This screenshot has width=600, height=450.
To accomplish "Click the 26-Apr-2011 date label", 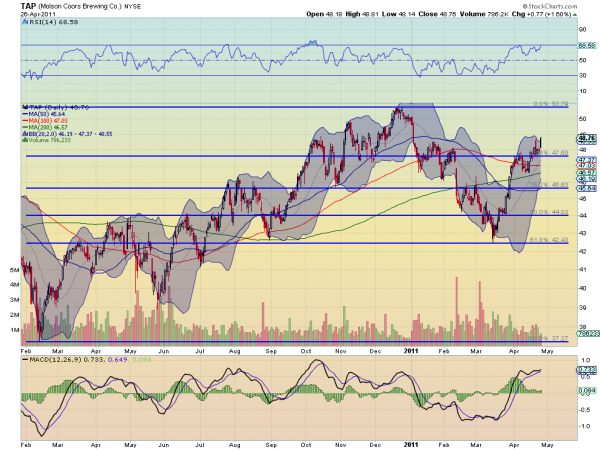I will tap(38, 14).
